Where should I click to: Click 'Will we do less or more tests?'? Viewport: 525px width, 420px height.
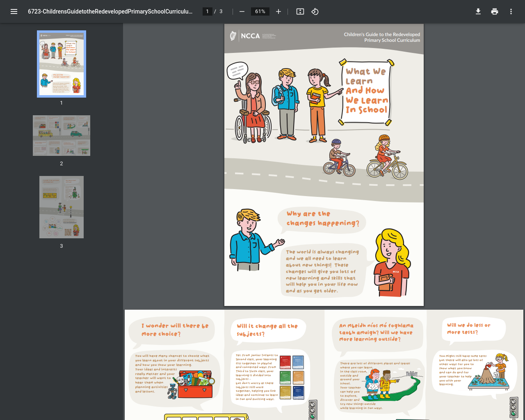(469, 329)
